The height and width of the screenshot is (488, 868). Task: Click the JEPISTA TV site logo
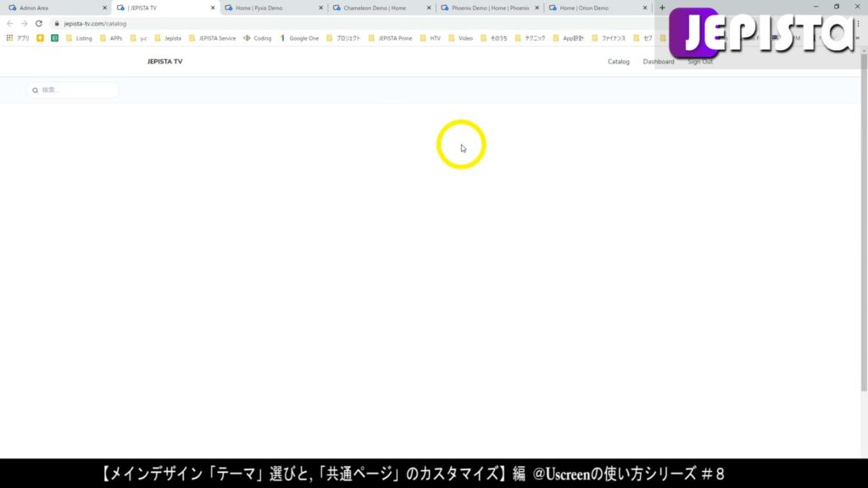coord(165,61)
